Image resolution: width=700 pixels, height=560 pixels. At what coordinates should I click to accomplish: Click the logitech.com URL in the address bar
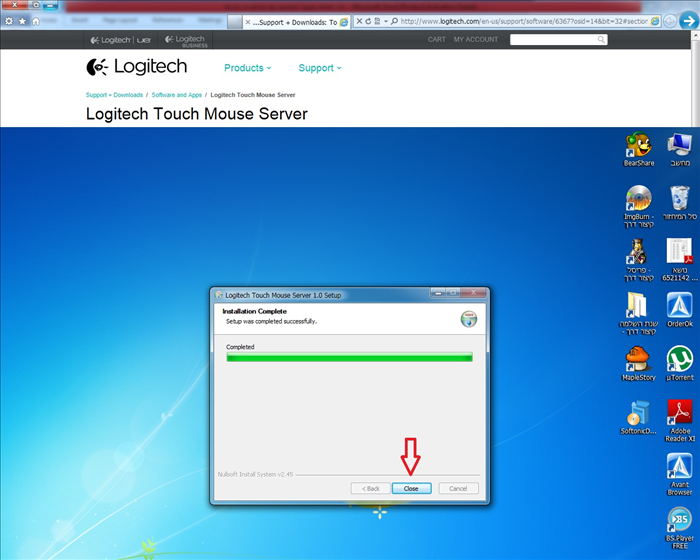[524, 21]
